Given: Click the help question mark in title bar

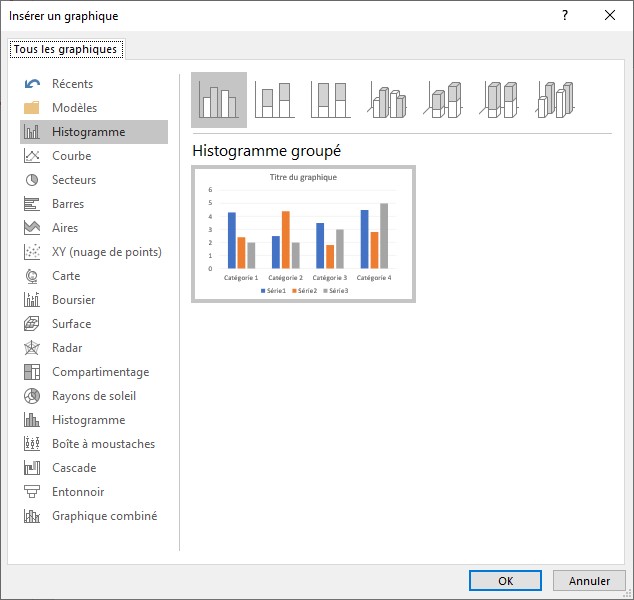Looking at the screenshot, I should click(x=565, y=15).
